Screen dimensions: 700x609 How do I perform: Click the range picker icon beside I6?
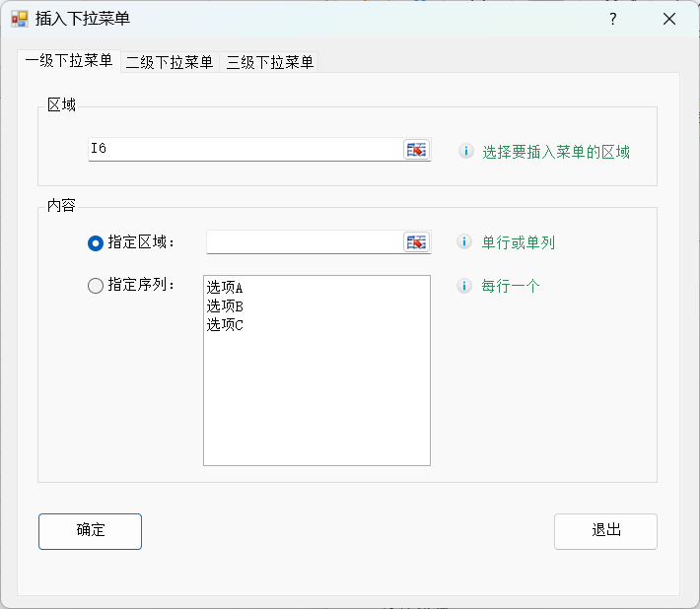(x=416, y=150)
